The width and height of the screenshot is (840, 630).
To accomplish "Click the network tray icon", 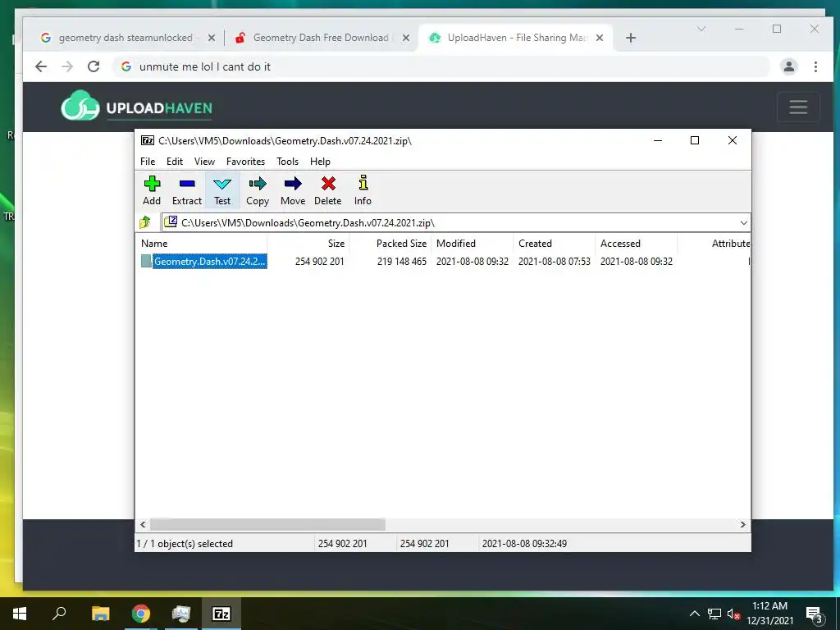I will click(x=714, y=614).
